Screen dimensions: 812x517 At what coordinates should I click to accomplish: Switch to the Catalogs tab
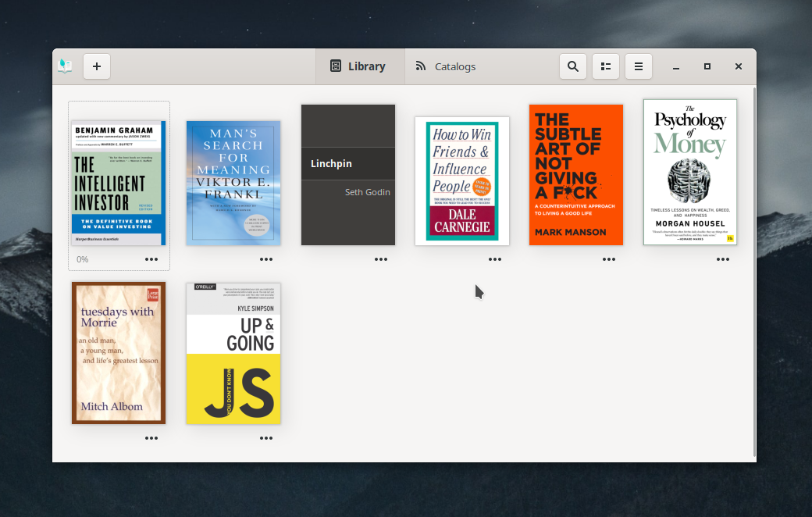click(445, 66)
